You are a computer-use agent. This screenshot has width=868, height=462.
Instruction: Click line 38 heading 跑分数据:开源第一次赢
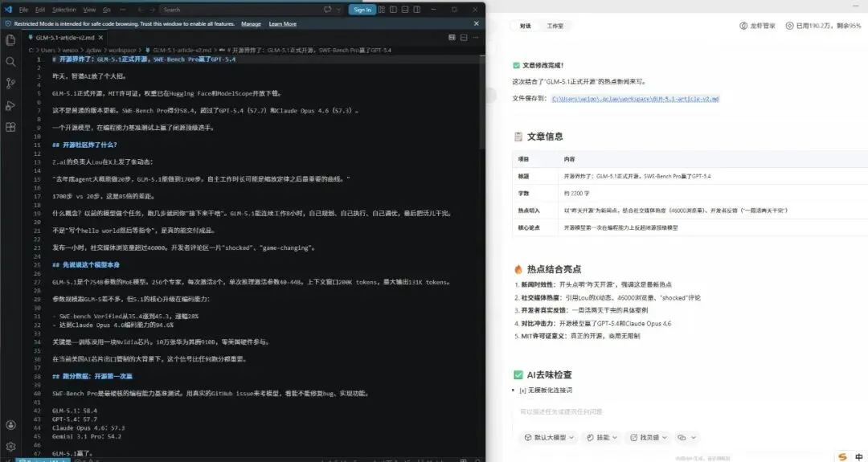[92, 376]
